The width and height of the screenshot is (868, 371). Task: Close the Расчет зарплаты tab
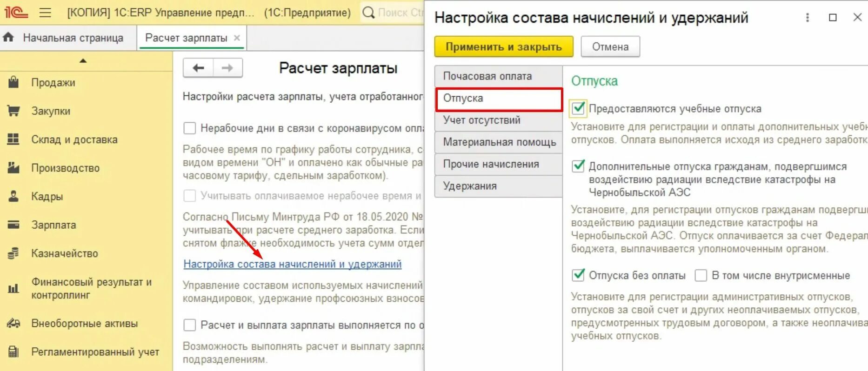(237, 38)
